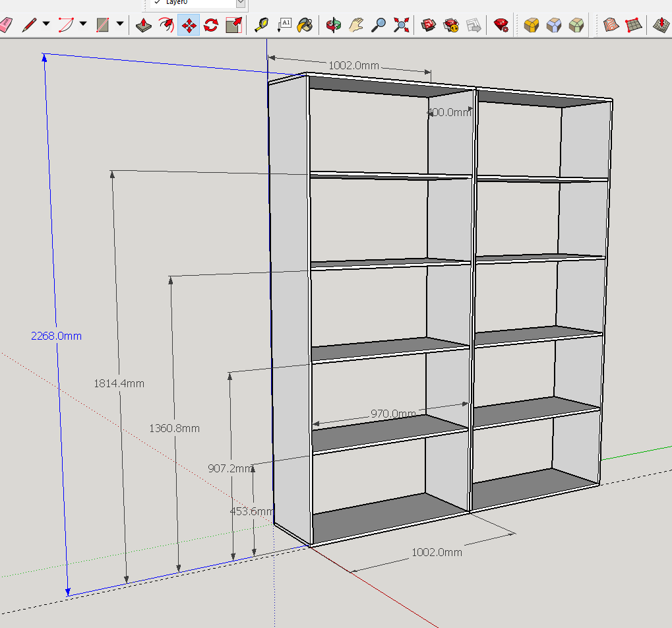Select the Eraser tool

6,25
